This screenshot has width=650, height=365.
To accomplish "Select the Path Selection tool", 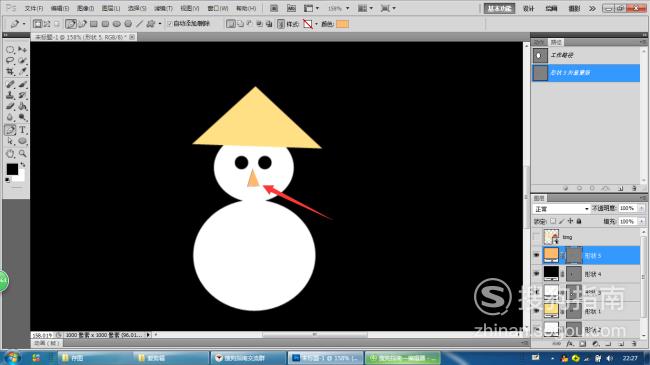I will pyautogui.click(x=10, y=141).
